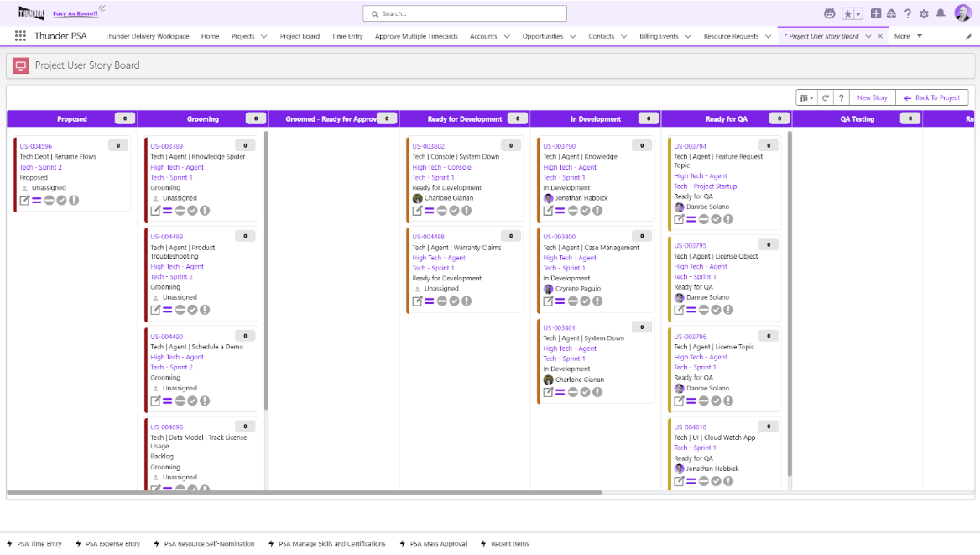Expand the Billing Events nav dropdown
The width and height of the screenshot is (980, 555).
[x=687, y=36]
